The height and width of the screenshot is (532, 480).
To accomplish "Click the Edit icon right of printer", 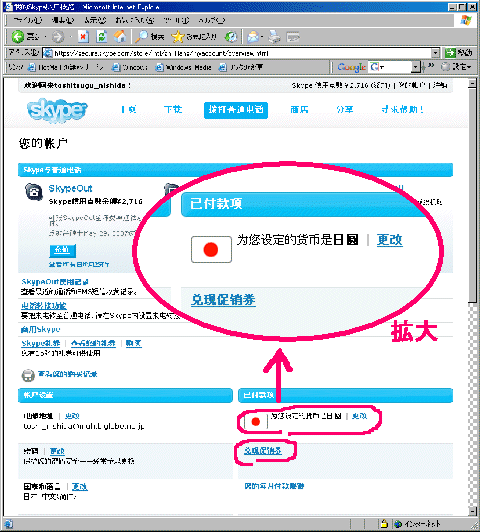I will (293, 37).
